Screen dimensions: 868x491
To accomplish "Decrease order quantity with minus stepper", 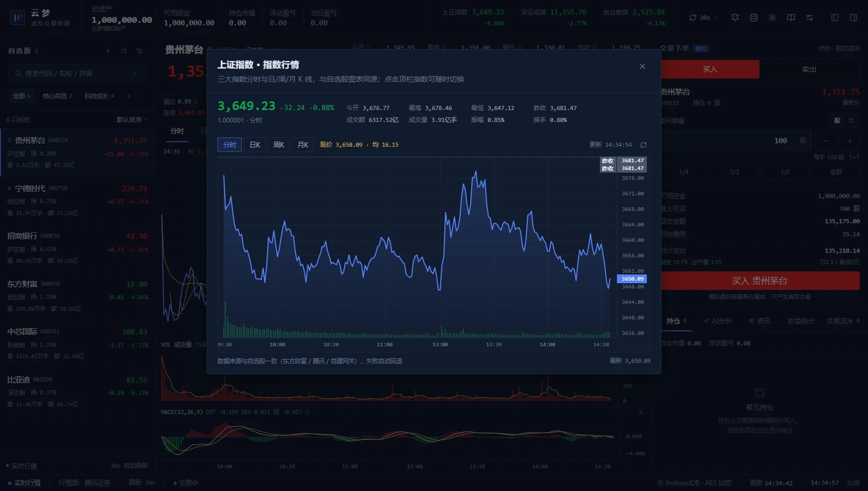I will (826, 141).
